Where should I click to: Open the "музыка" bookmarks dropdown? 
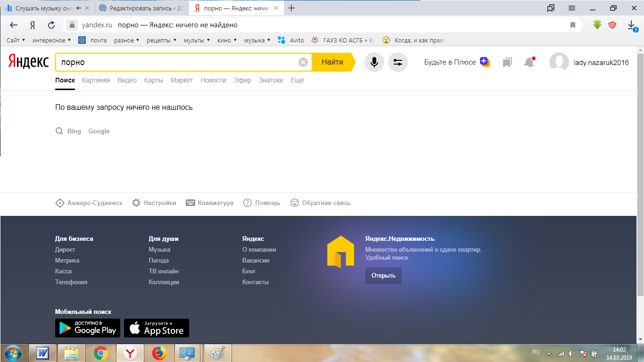click(x=257, y=40)
